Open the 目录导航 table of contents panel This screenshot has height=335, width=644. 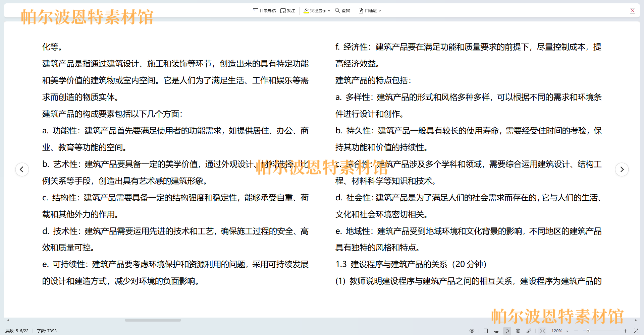[x=264, y=11]
